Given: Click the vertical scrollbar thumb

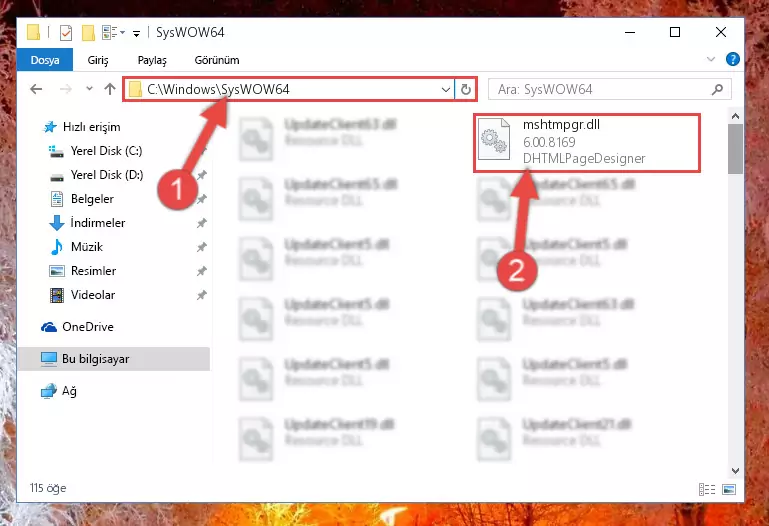Looking at the screenshot, I should (735, 149).
